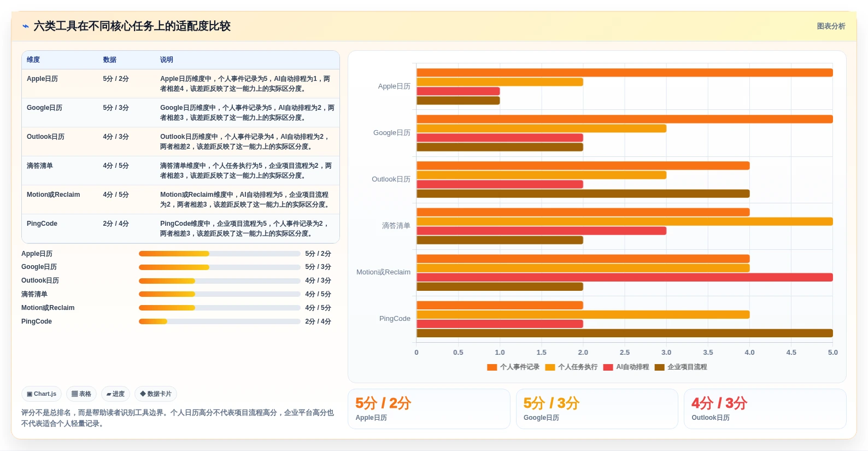
Task: Click the Apple日历 label on the chart axis
Action: (x=394, y=86)
